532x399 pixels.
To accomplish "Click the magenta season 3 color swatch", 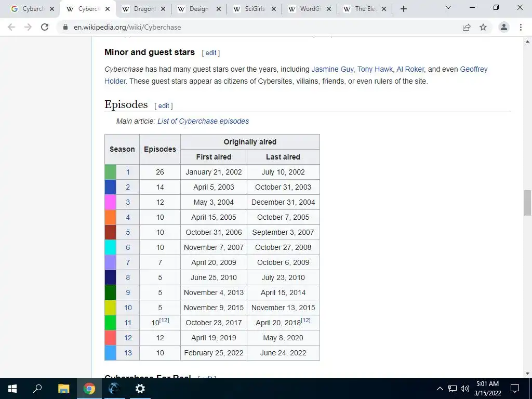I will [110, 202].
